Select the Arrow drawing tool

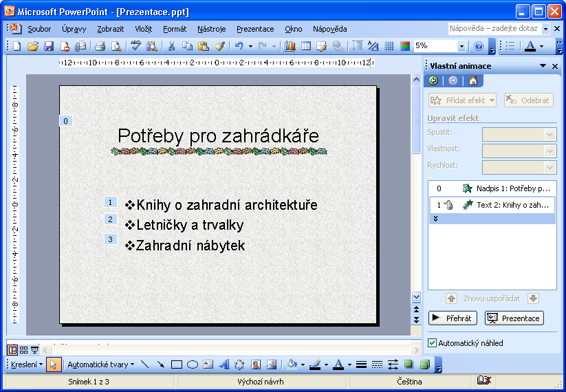pyautogui.click(x=161, y=364)
